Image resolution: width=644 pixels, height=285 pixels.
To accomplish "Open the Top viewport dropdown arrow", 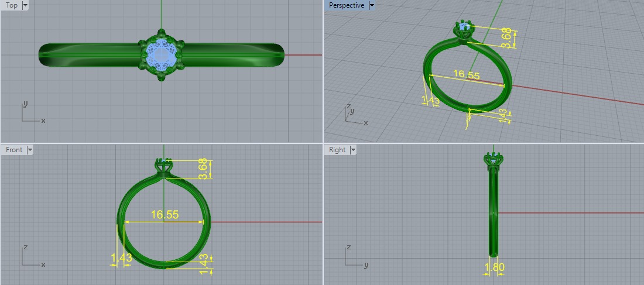I will click(25, 5).
